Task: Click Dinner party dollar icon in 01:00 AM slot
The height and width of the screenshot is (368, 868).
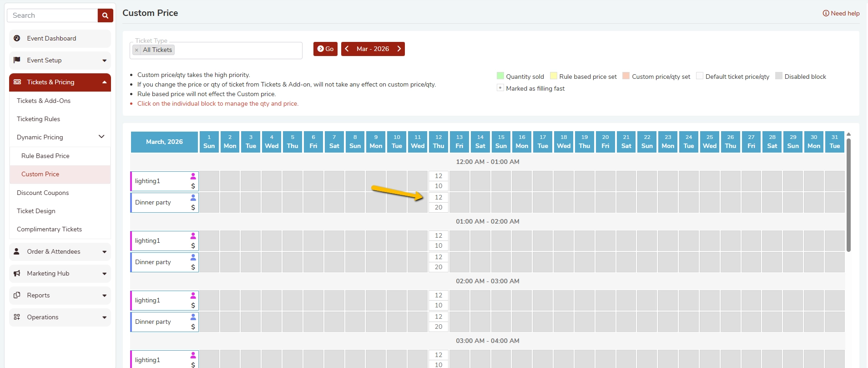Action: tap(193, 267)
